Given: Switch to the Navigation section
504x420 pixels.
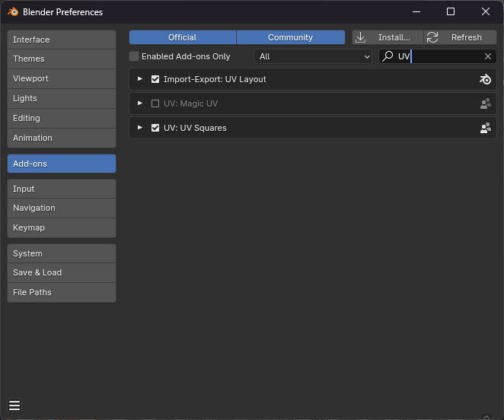Looking at the screenshot, I should coord(62,208).
